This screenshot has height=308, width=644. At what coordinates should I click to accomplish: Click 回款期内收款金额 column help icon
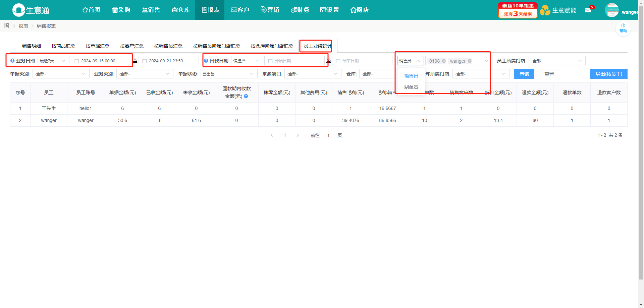(x=246, y=96)
